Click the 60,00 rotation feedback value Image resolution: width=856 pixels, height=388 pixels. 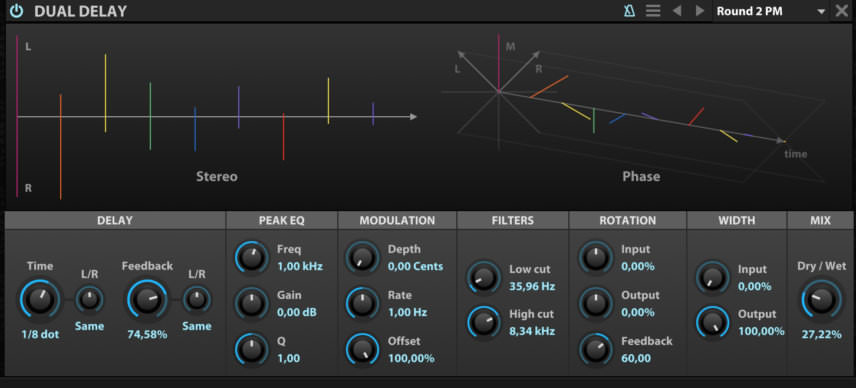[636, 359]
